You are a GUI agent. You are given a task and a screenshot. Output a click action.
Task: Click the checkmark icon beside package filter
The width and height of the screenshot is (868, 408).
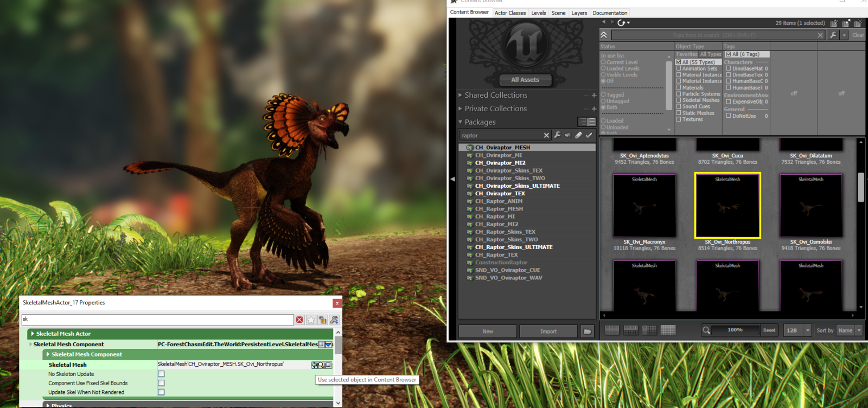click(589, 135)
